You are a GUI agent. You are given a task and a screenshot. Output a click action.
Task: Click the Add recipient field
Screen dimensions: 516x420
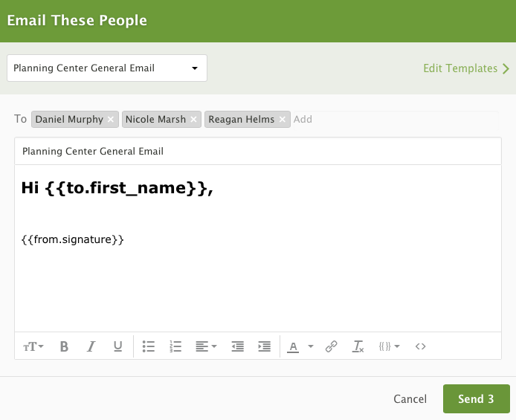(x=395, y=120)
